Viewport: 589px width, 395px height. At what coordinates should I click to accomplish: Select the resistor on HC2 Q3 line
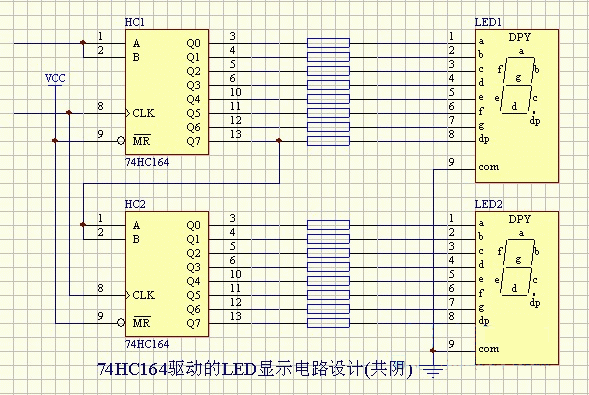coord(328,267)
